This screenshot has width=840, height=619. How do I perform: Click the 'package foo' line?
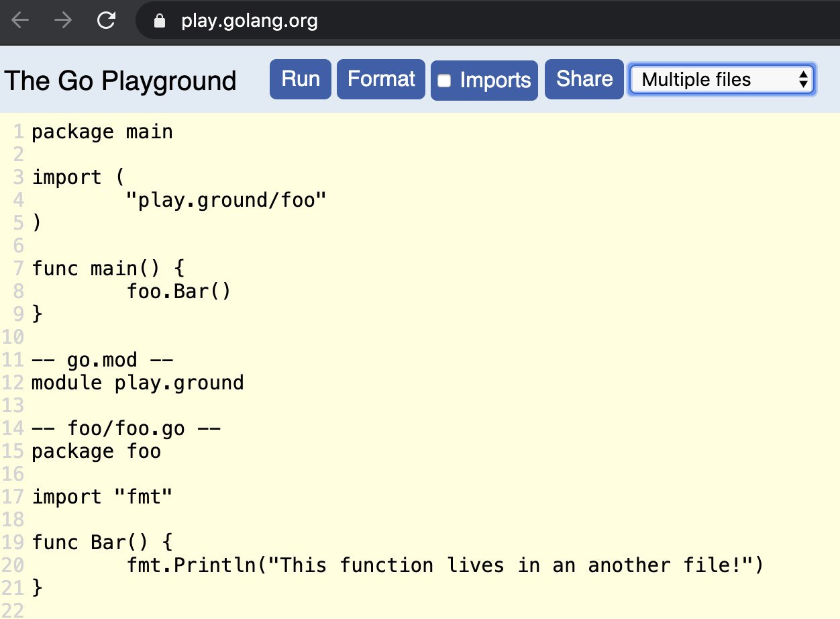(x=96, y=451)
